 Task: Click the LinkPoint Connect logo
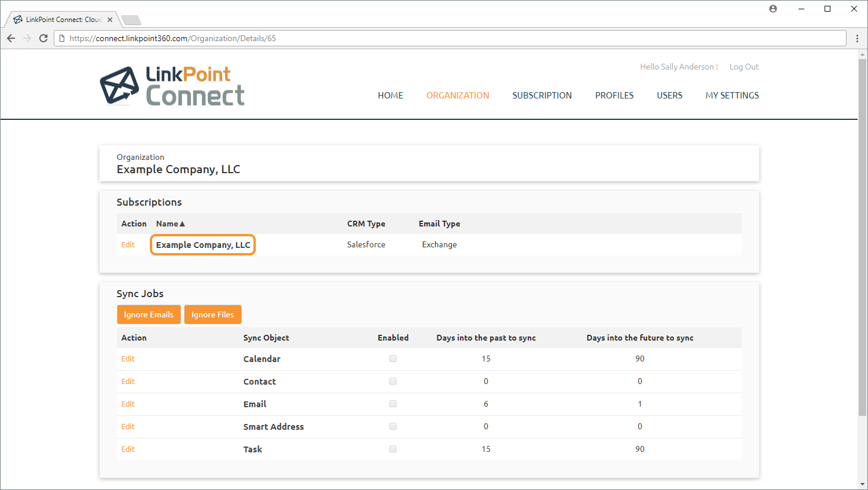[x=172, y=86]
